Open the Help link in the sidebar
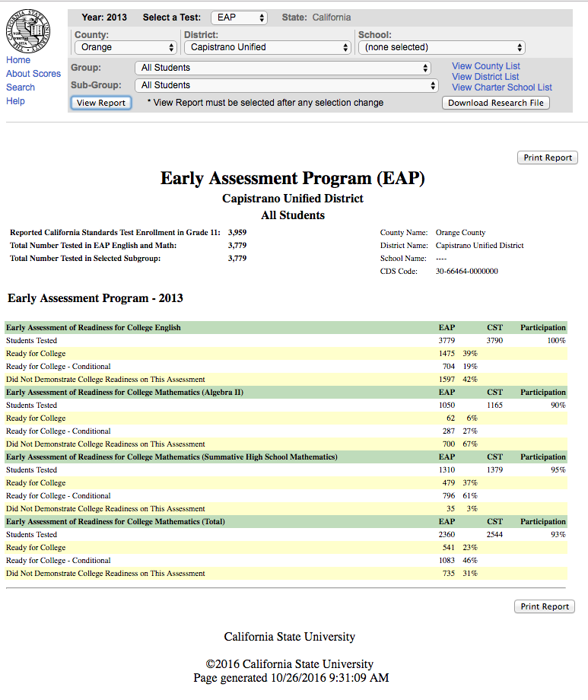The width and height of the screenshot is (588, 700). coord(16,101)
